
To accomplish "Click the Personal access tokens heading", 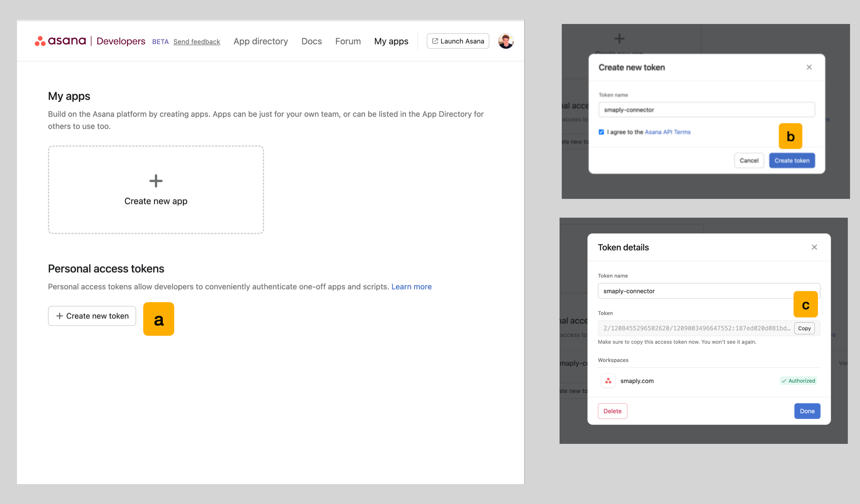I will coord(106,269).
